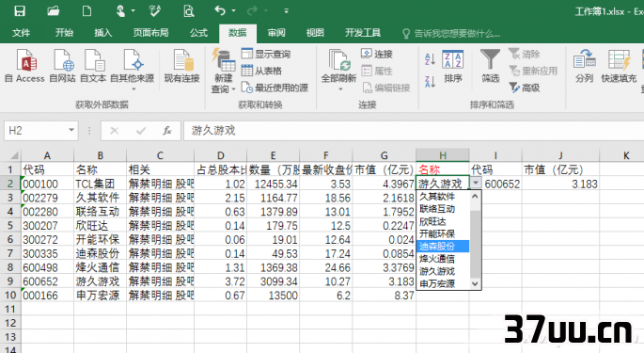644x353 pixels.
Task: Click cell I2 containing 600652
Action: 495,184
